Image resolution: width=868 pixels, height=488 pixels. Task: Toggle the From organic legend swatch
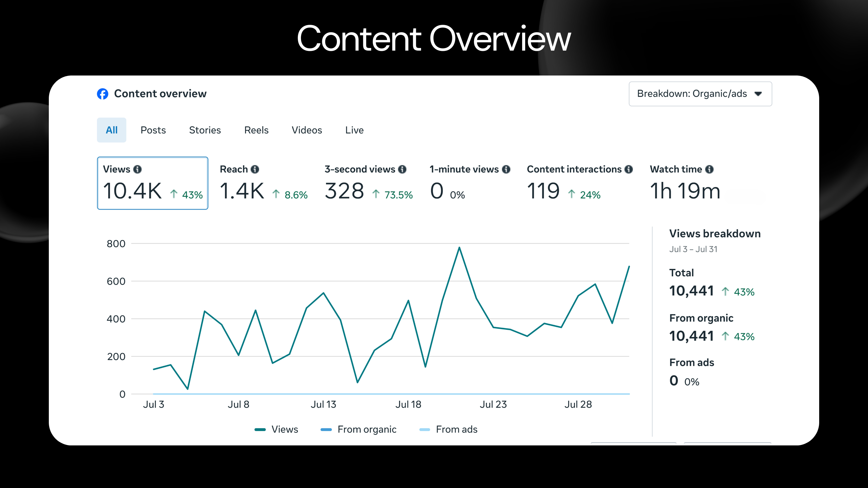click(326, 429)
